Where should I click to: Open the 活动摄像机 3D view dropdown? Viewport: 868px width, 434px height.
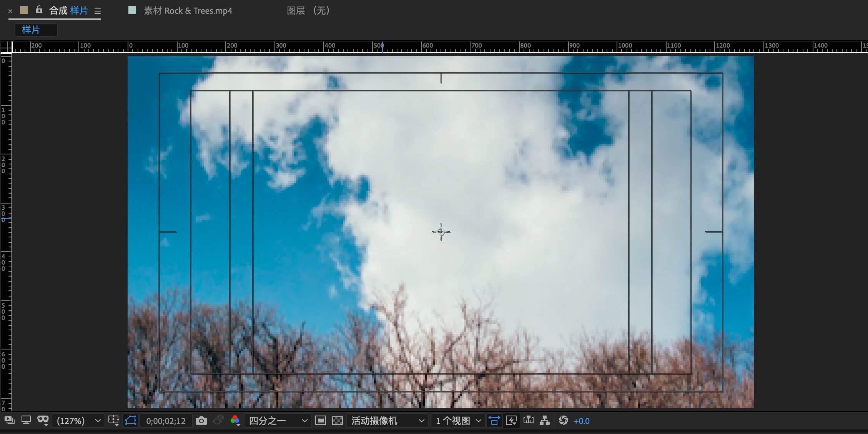pos(387,421)
